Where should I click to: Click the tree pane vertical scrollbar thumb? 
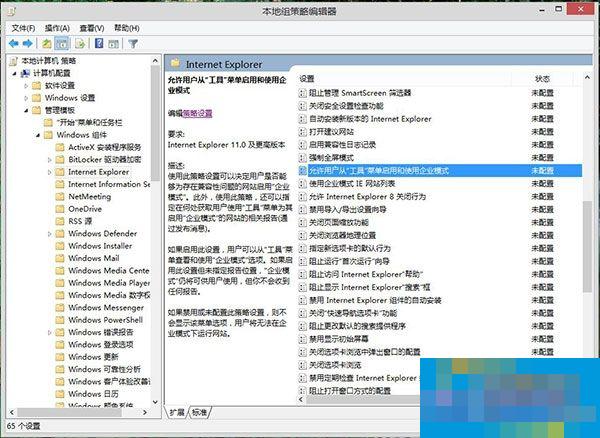pos(155,123)
